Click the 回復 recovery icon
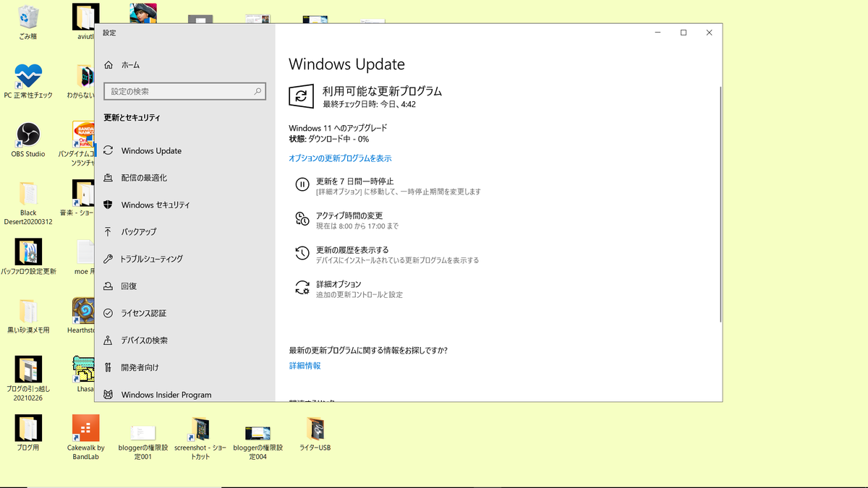This screenshot has width=868, height=488. click(109, 286)
